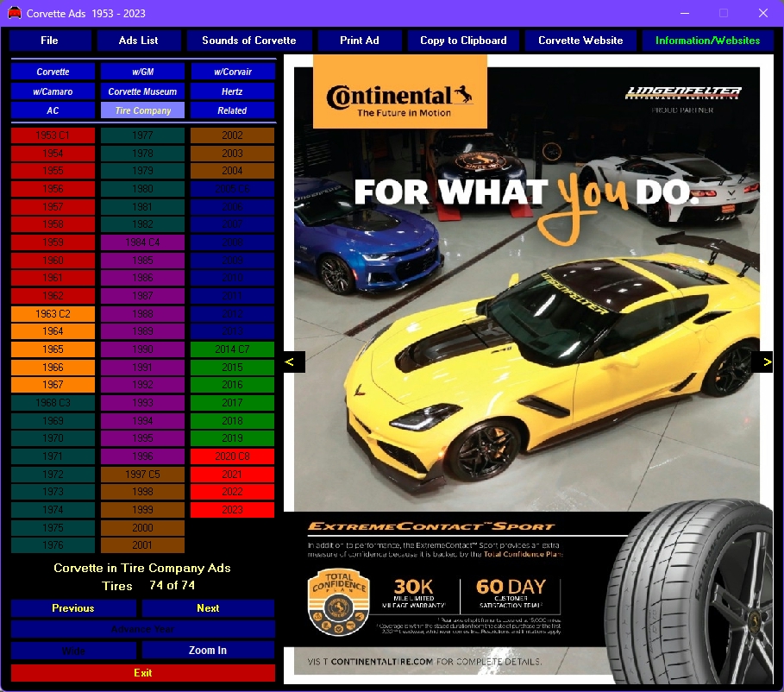Select the Related category button

click(233, 110)
